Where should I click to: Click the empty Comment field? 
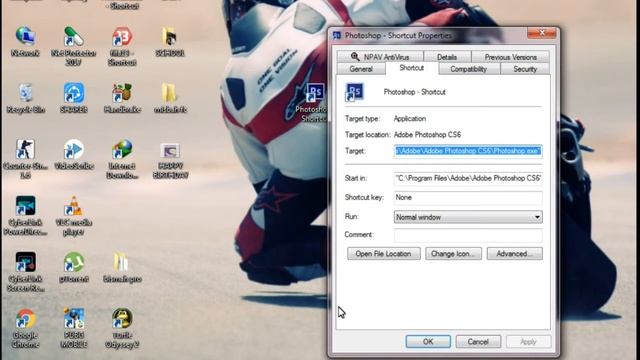[x=468, y=235]
